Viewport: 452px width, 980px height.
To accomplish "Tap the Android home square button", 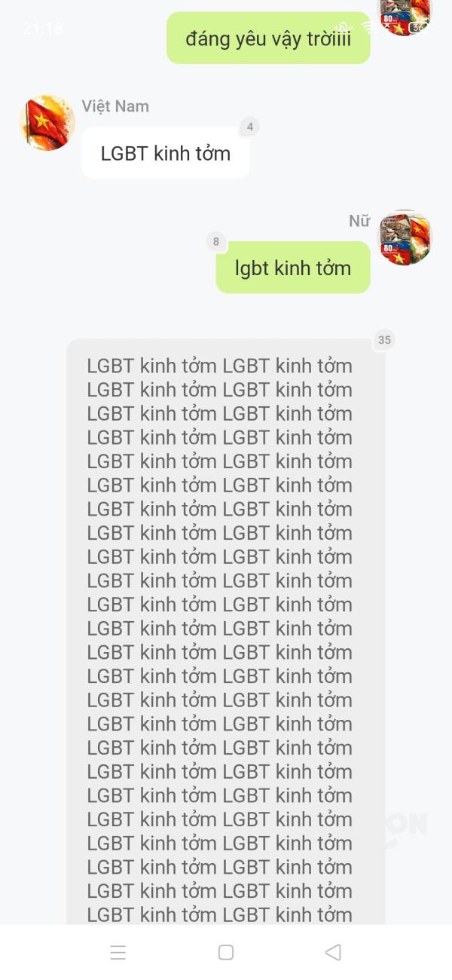I will tap(226, 952).
